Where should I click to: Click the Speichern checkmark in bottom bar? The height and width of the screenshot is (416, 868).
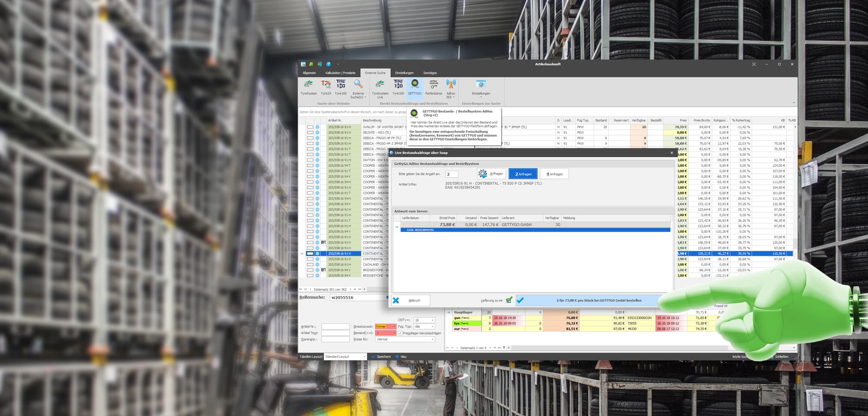click(x=373, y=357)
